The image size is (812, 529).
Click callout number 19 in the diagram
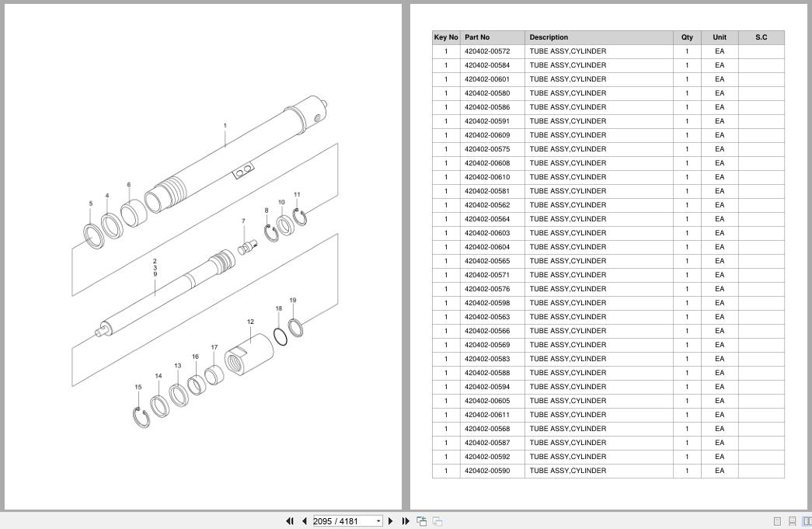tap(293, 300)
